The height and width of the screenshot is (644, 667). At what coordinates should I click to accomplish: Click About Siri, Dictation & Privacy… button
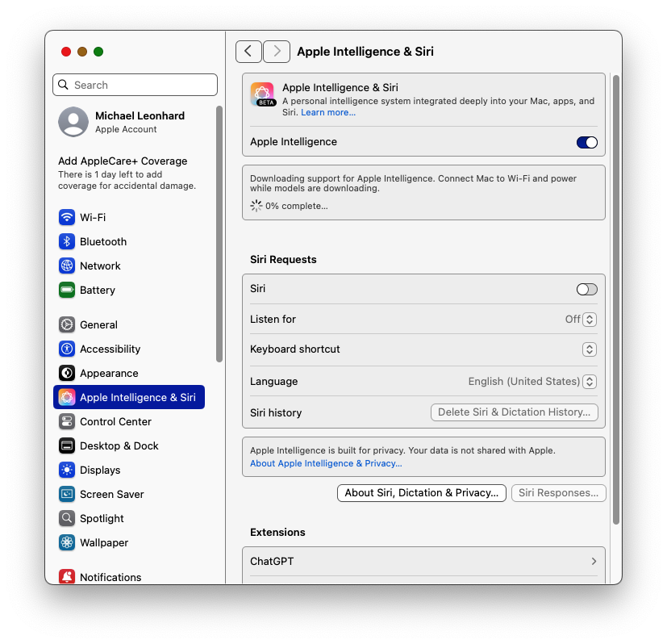pos(422,493)
